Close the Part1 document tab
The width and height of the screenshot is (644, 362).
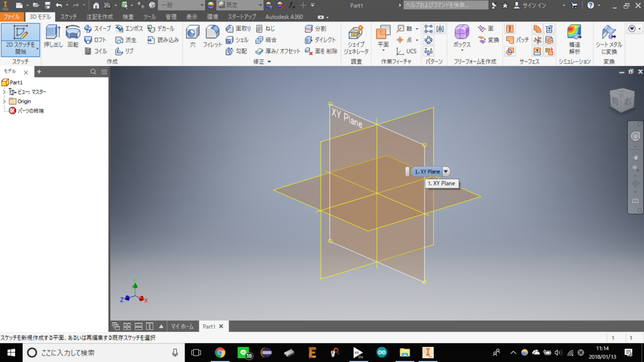221,327
